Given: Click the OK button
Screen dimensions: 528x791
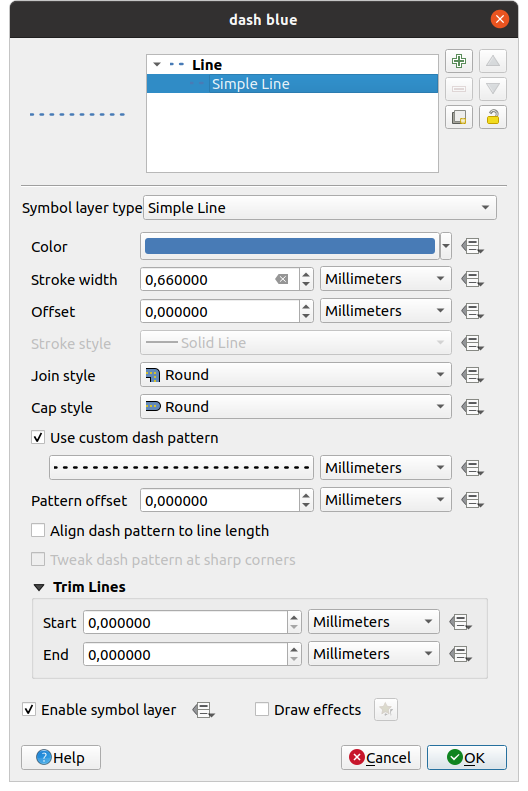Looking at the screenshot, I should 466,757.
